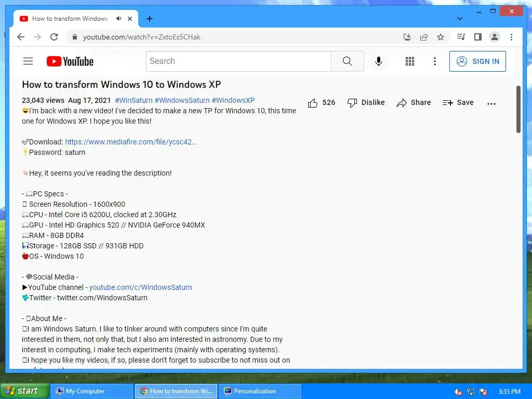The height and width of the screenshot is (399, 532).
Task: Open the media controls icon in Chrome toolbar
Action: (x=461, y=37)
